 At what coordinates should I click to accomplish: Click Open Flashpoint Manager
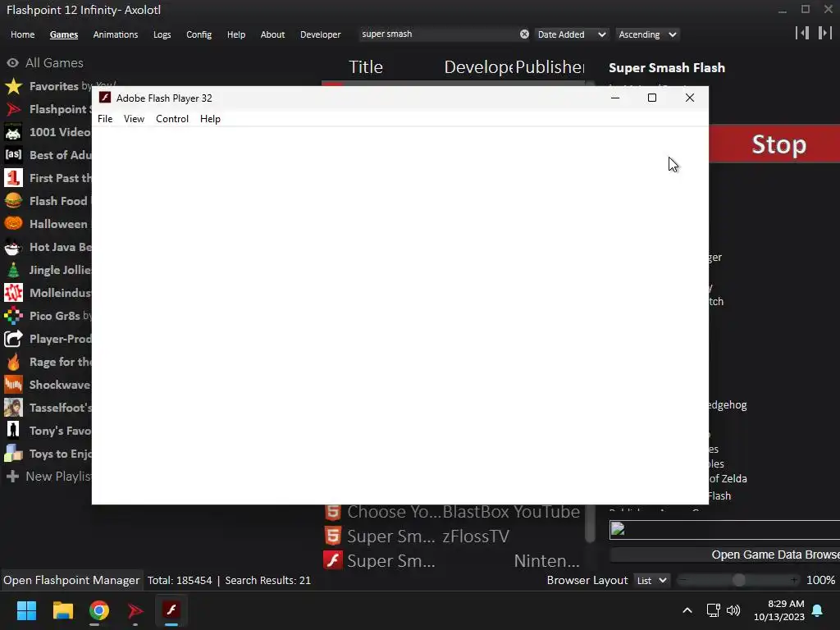(x=71, y=580)
